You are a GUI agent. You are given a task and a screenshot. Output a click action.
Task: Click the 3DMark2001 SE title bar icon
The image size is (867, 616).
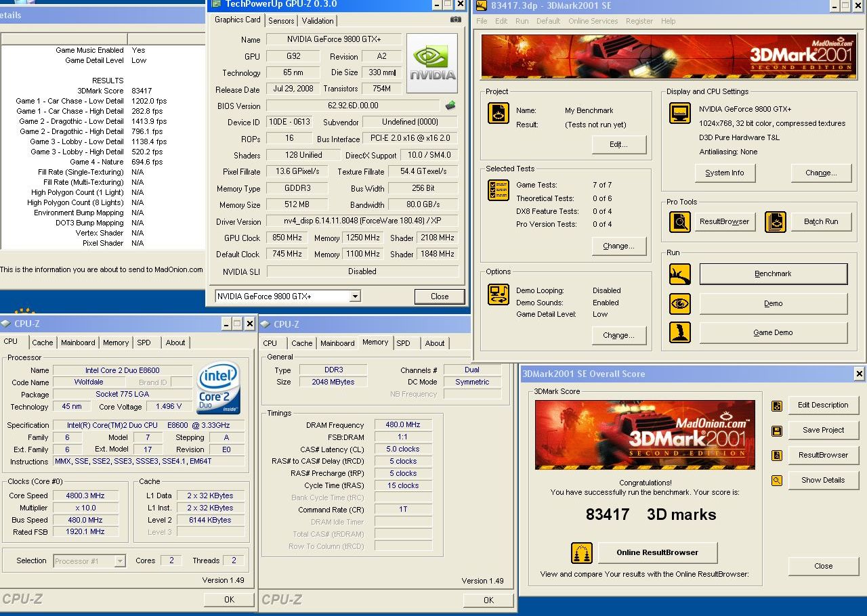tap(482, 5)
